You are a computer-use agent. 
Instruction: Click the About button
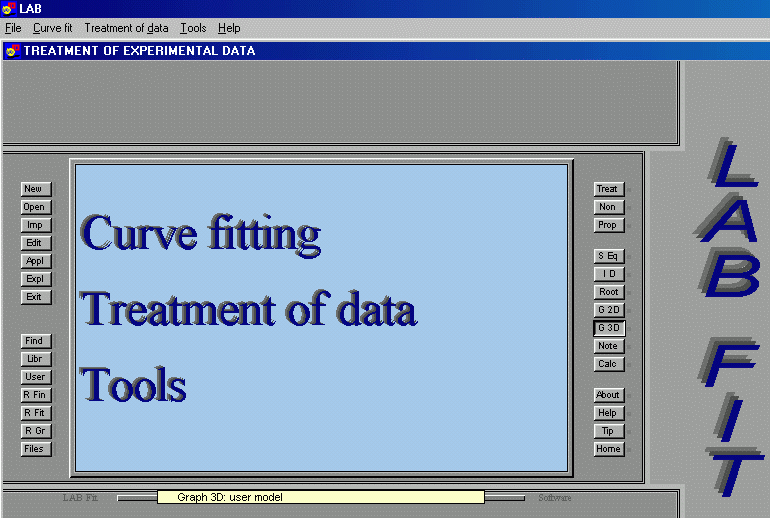coord(609,395)
